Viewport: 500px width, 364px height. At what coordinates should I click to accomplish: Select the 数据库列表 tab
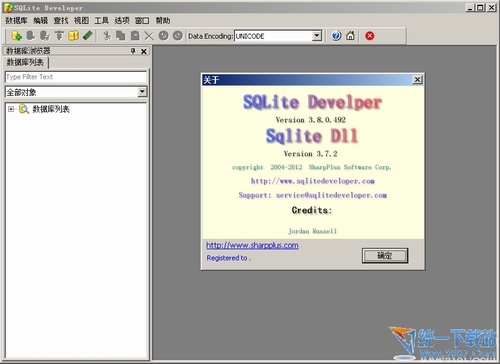click(26, 62)
